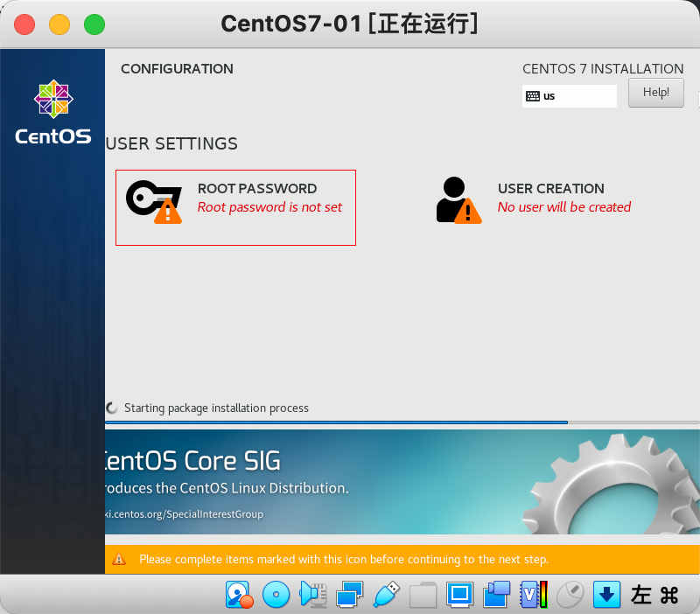
Task: Click the hard disk status icon
Action: coord(239,595)
